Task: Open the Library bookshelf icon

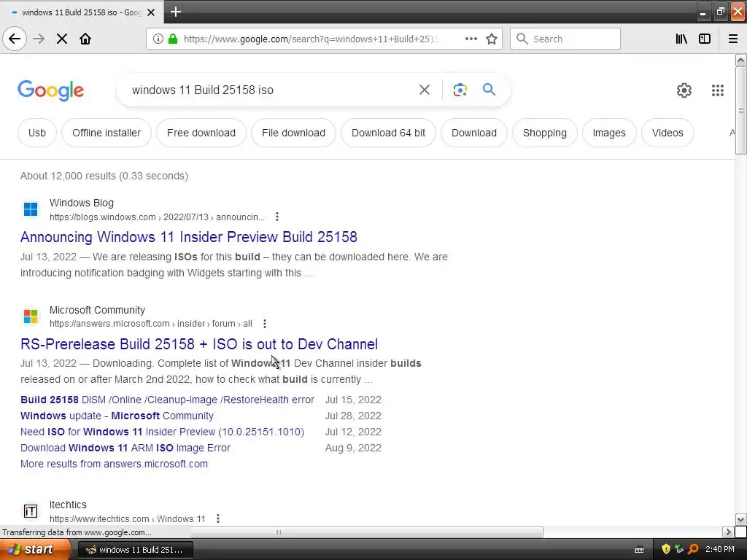Action: click(x=681, y=39)
